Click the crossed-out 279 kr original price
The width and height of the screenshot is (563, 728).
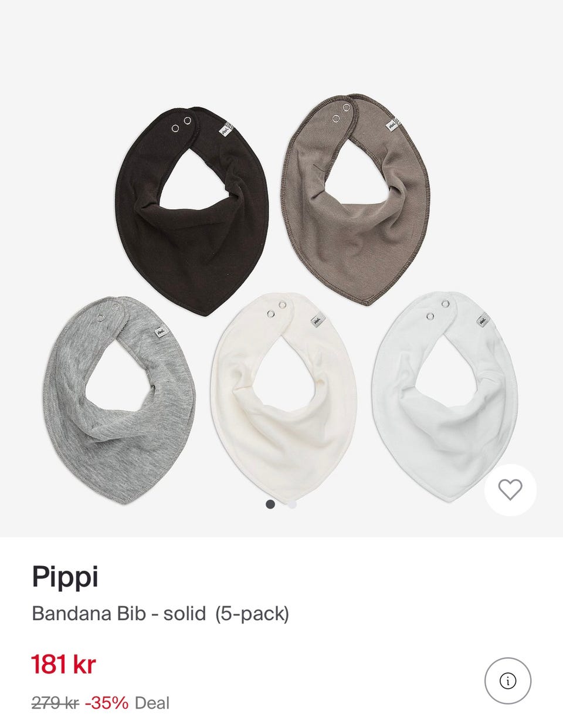click(55, 703)
